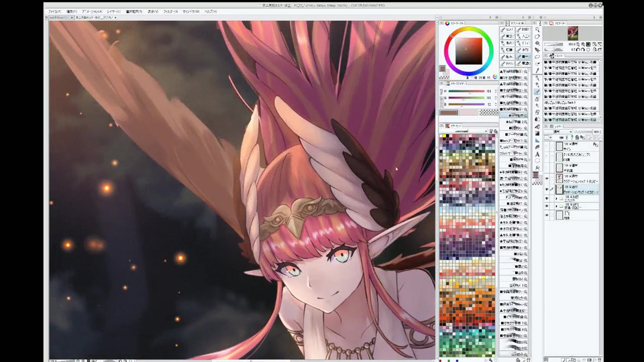Select the Eyedropper tool

[x=537, y=70]
